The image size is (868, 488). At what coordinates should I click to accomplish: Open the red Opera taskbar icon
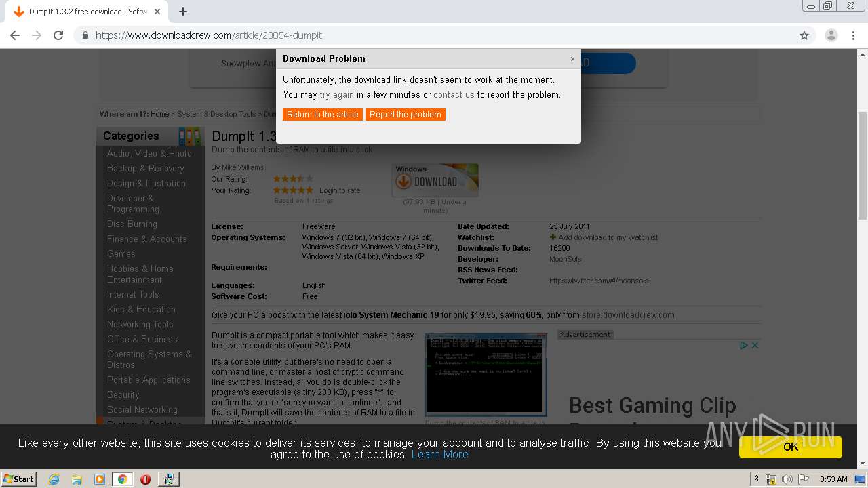(145, 479)
